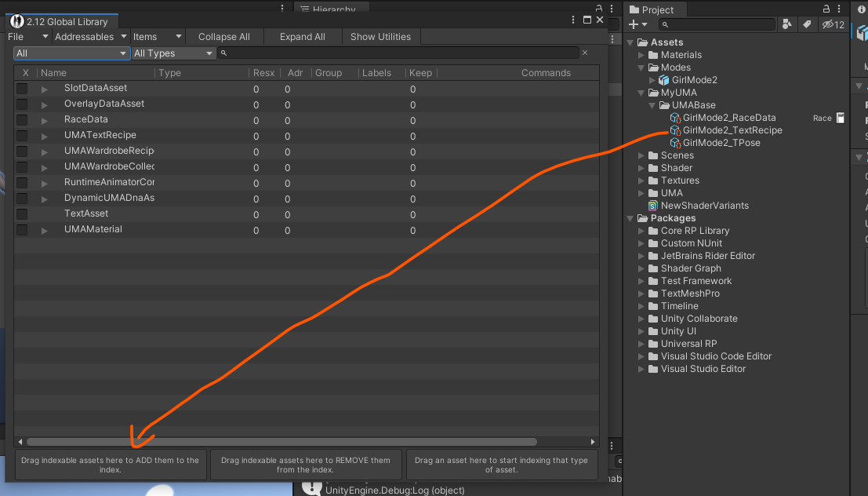Click the NewShaderVariants shader icon
868x496 pixels.
click(653, 206)
